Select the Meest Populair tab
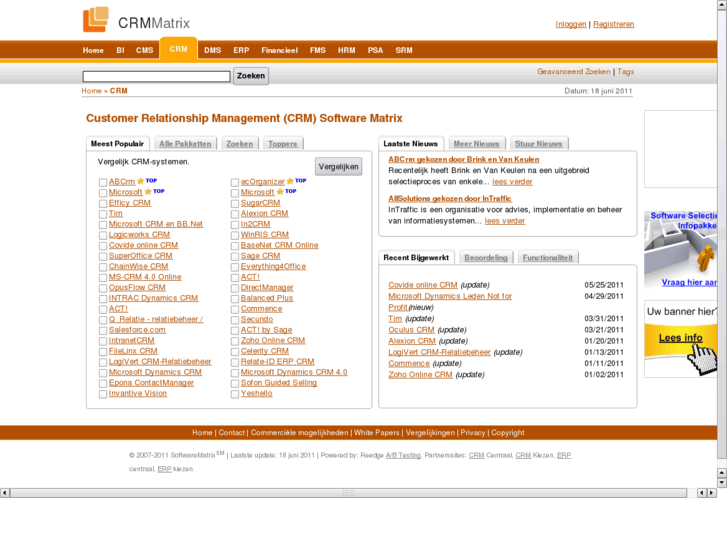This screenshot has width=727, height=545. tap(117, 144)
